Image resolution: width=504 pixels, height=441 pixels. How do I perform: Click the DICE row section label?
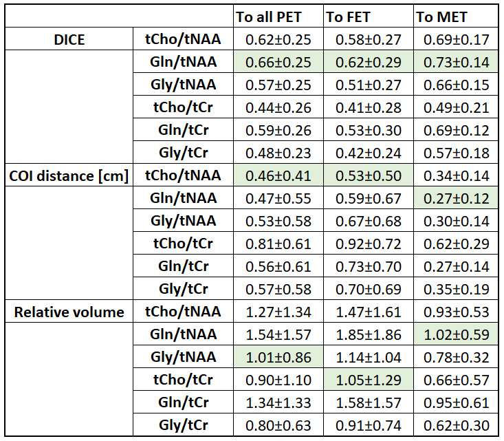click(69, 39)
